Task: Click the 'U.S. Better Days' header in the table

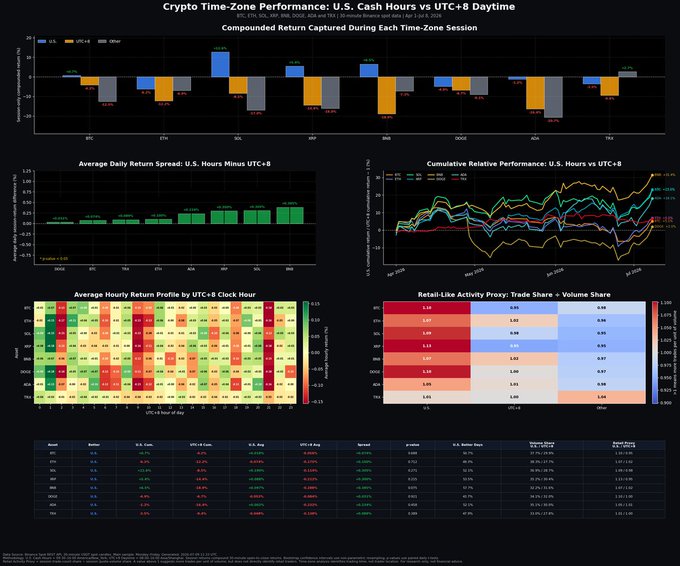Action: tap(468, 445)
